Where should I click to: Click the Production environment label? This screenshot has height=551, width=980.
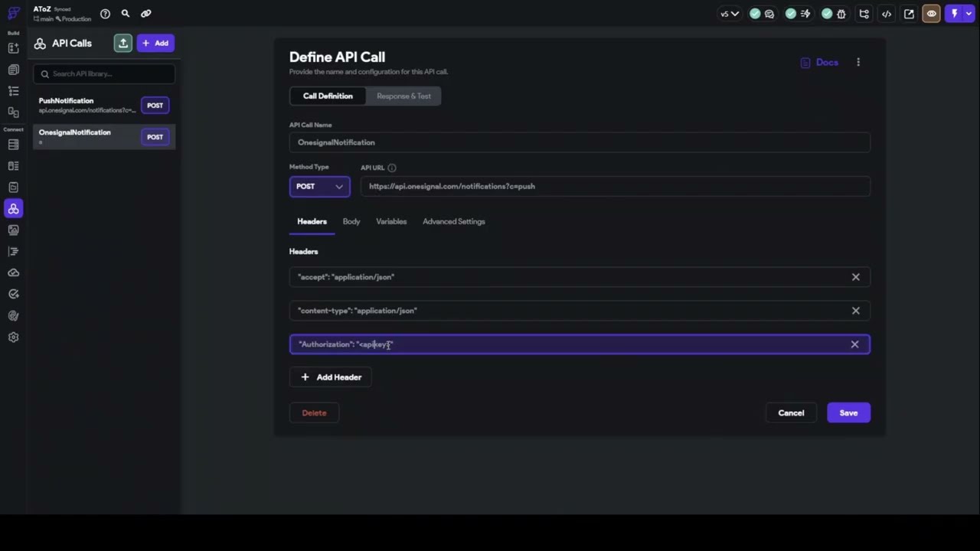pyautogui.click(x=73, y=19)
